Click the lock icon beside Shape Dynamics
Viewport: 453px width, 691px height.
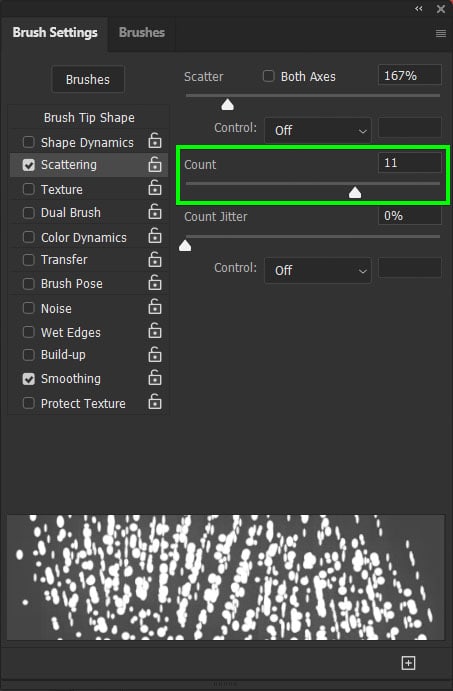click(155, 141)
